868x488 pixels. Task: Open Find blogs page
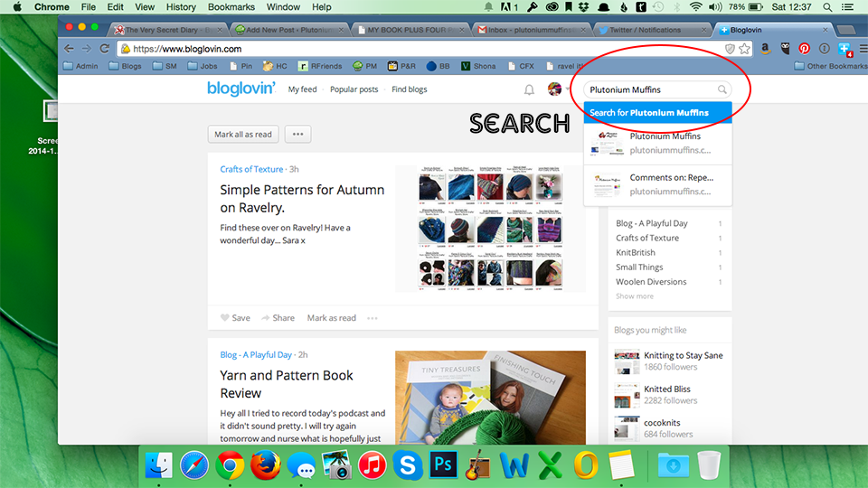(x=409, y=89)
